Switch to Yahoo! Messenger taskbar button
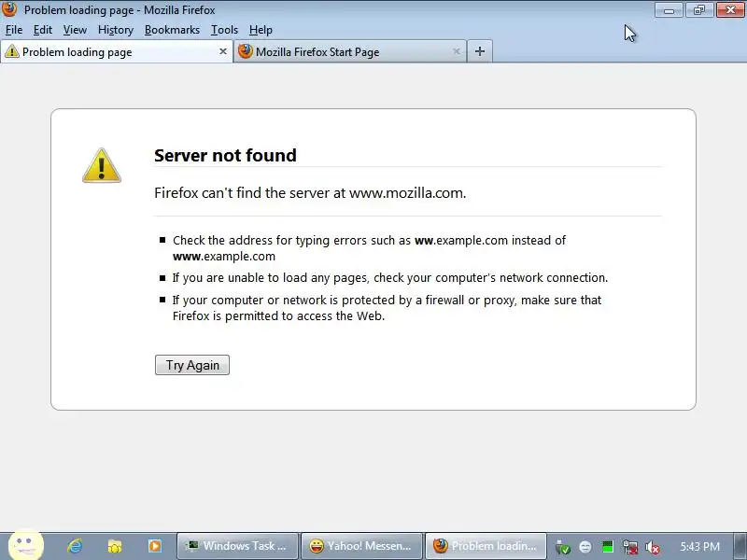 click(361, 546)
